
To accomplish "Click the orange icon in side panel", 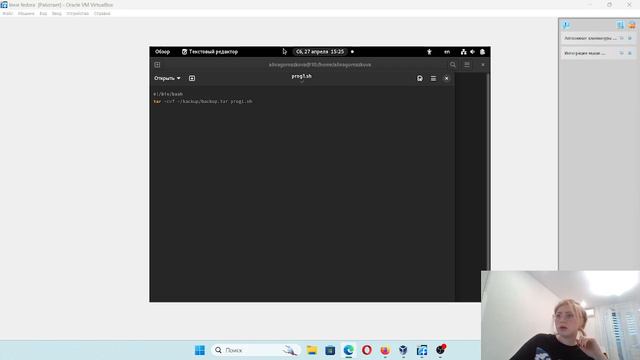I will (x=632, y=25).
